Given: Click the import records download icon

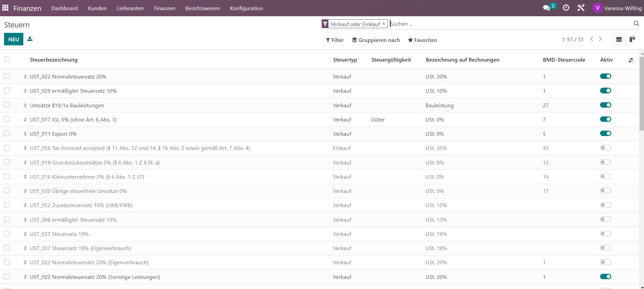Looking at the screenshot, I should (30, 39).
